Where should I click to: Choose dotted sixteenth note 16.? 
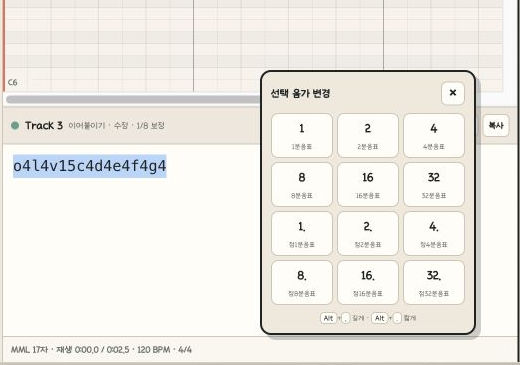pos(368,282)
